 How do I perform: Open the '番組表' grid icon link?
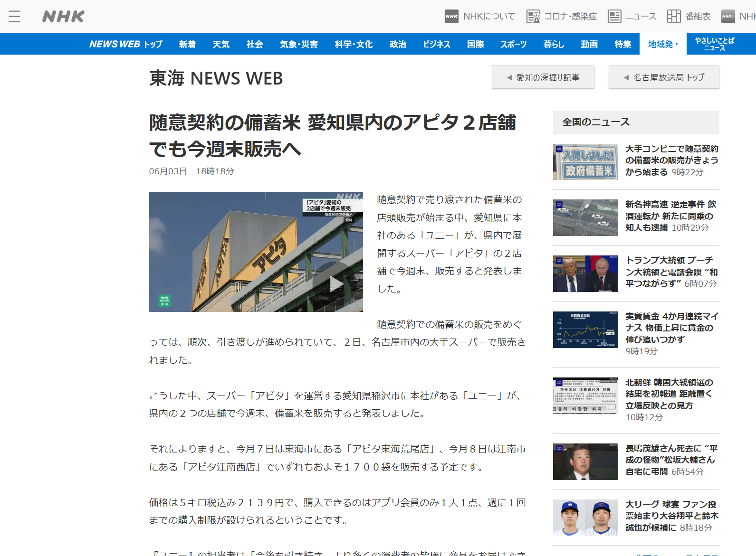coord(689,17)
